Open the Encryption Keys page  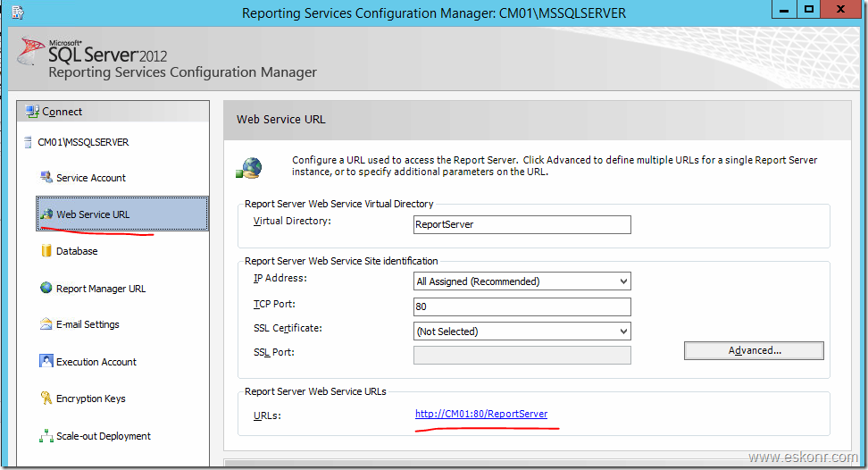click(91, 399)
